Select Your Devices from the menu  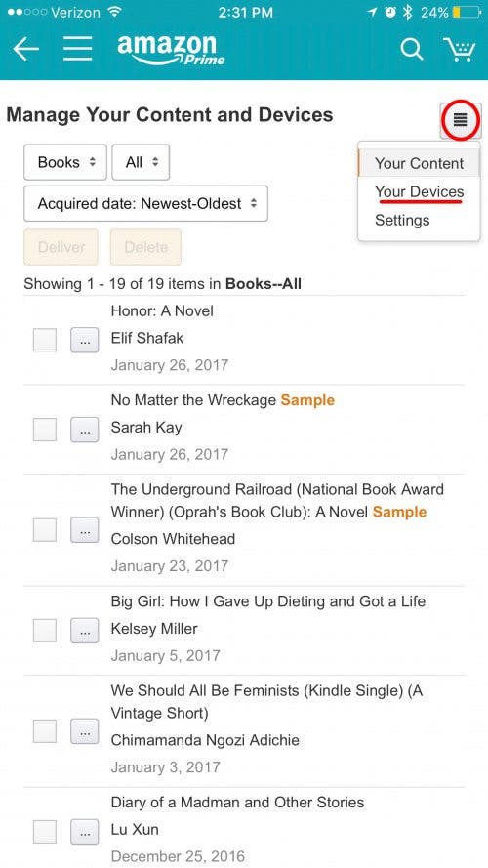[420, 192]
